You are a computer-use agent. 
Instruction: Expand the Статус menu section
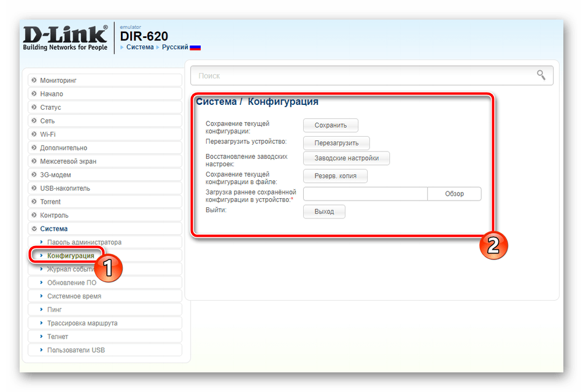[105, 107]
